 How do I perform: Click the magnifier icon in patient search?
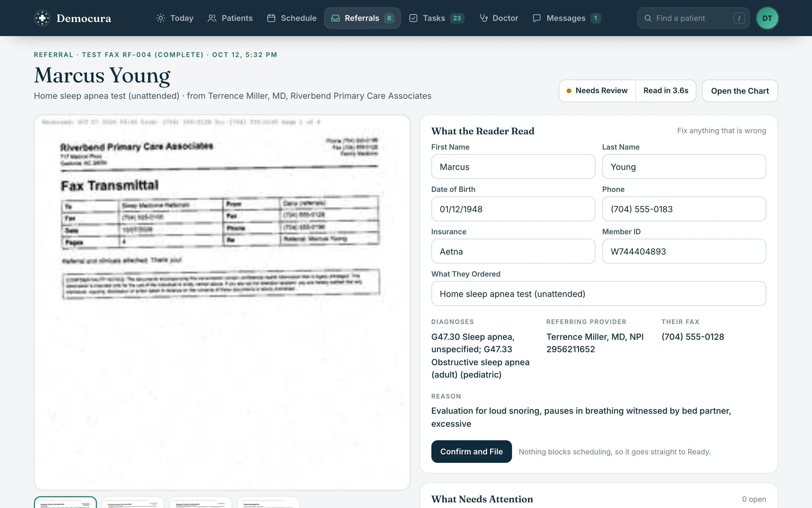click(648, 18)
